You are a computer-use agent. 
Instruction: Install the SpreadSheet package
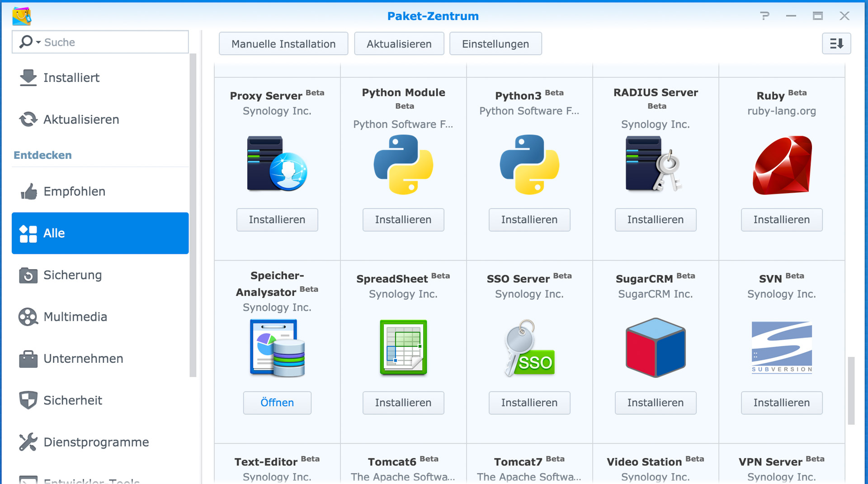(x=403, y=403)
